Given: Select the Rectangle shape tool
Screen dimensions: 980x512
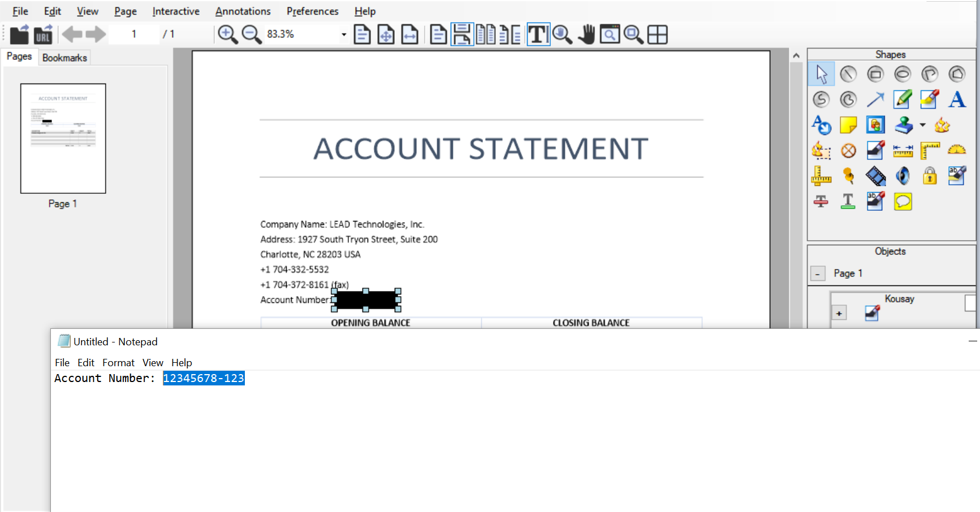Looking at the screenshot, I should [875, 73].
